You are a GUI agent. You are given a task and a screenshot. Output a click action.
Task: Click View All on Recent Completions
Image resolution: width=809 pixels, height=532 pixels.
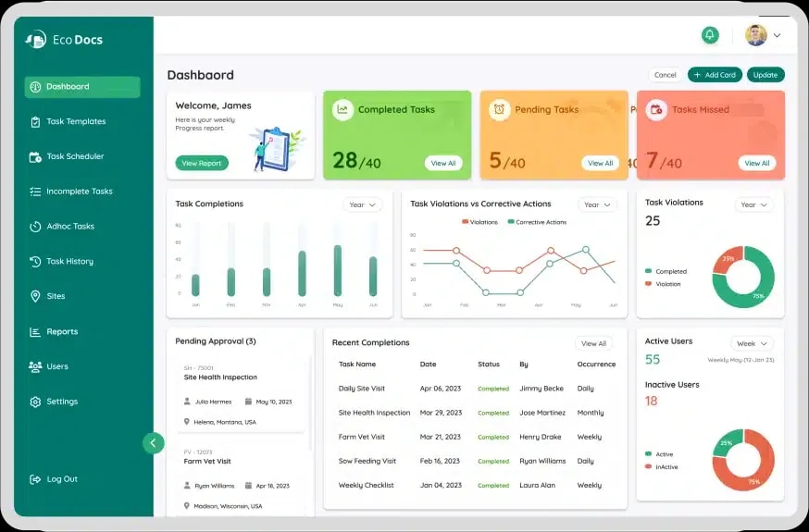click(593, 343)
